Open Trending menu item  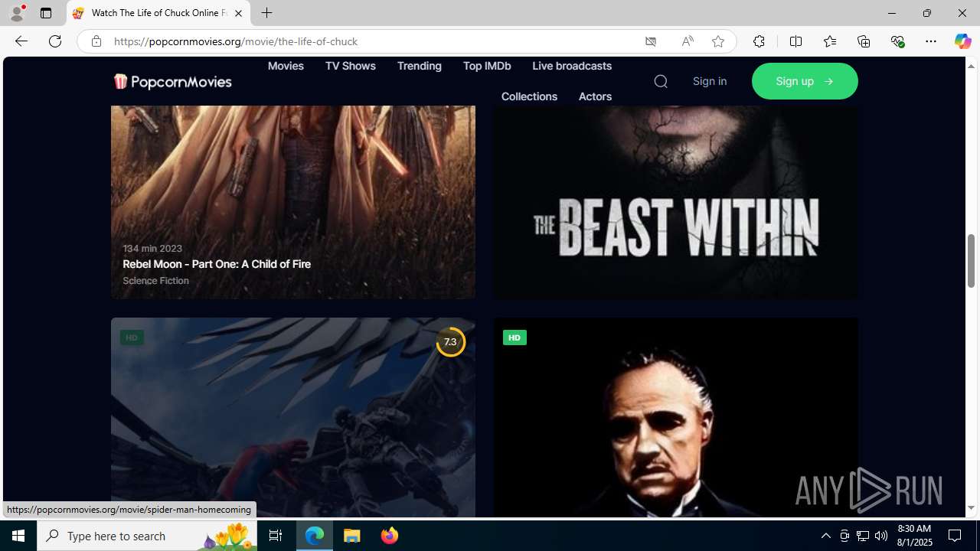pyautogui.click(x=419, y=66)
